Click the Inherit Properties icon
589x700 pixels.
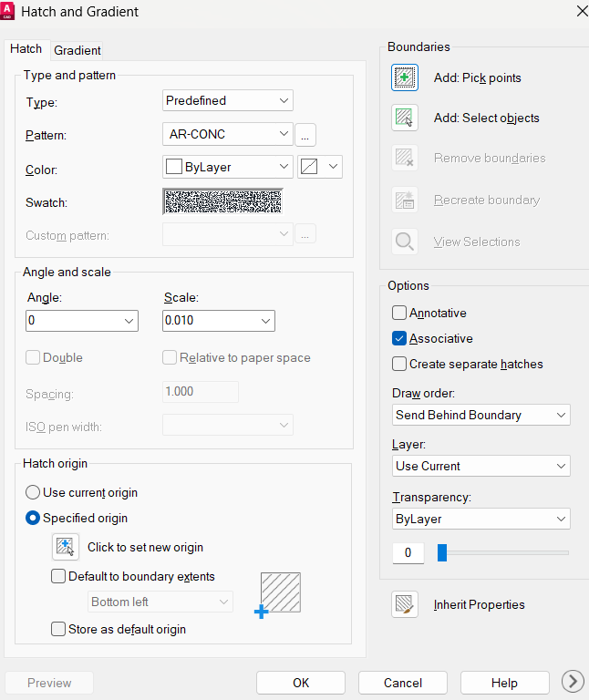click(405, 604)
